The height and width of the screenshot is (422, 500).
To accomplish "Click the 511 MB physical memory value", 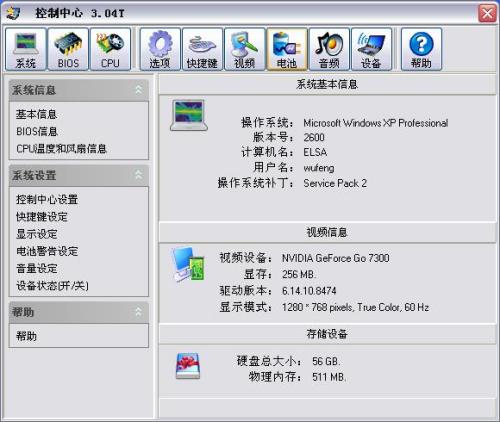I will pyautogui.click(x=329, y=377).
